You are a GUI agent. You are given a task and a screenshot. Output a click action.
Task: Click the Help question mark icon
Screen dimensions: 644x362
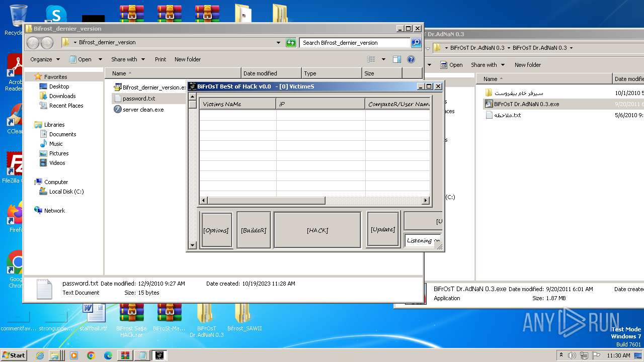(x=411, y=59)
